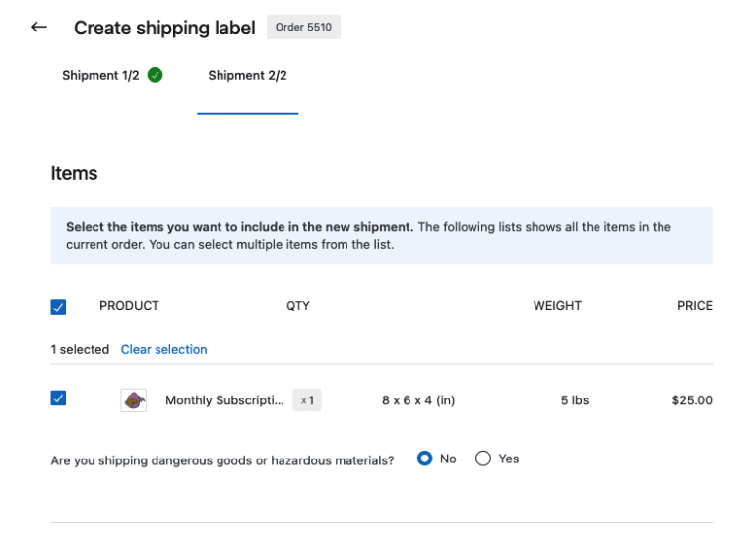The height and width of the screenshot is (551, 756).
Task: Click the Clear selection link
Action: (x=163, y=349)
